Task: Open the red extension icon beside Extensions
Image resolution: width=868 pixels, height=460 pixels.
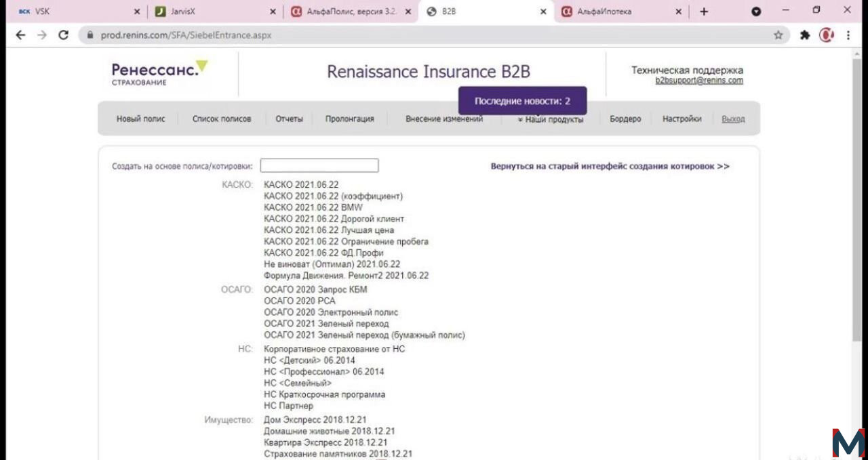Action: pyautogui.click(x=826, y=35)
